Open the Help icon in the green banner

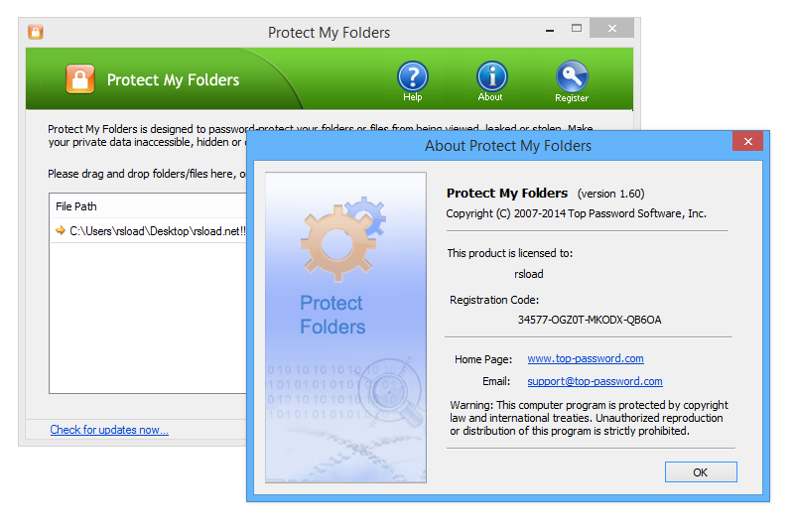(412, 81)
